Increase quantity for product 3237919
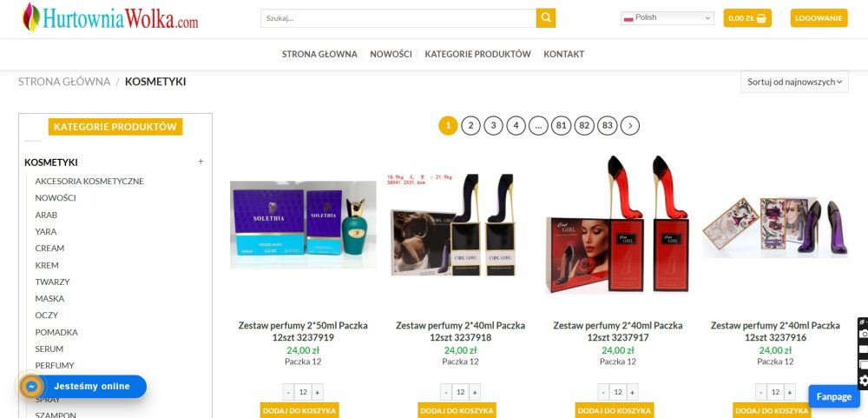 click(317, 392)
